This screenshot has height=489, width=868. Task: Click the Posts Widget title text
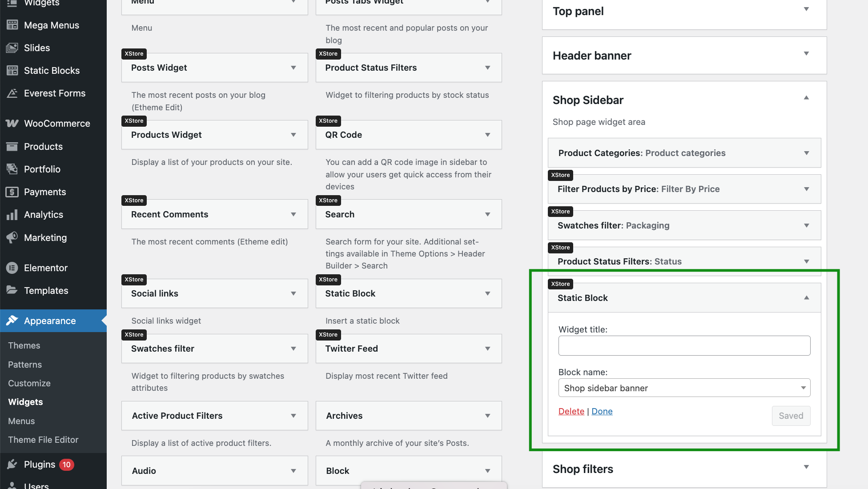tap(159, 68)
